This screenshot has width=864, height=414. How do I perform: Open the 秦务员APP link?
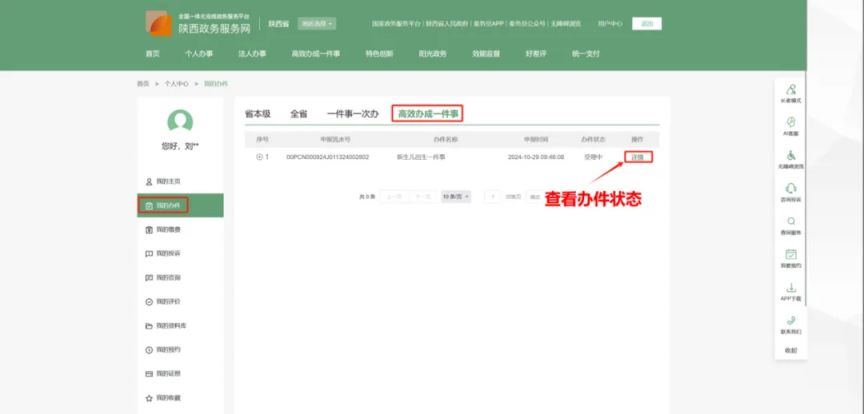(488, 24)
